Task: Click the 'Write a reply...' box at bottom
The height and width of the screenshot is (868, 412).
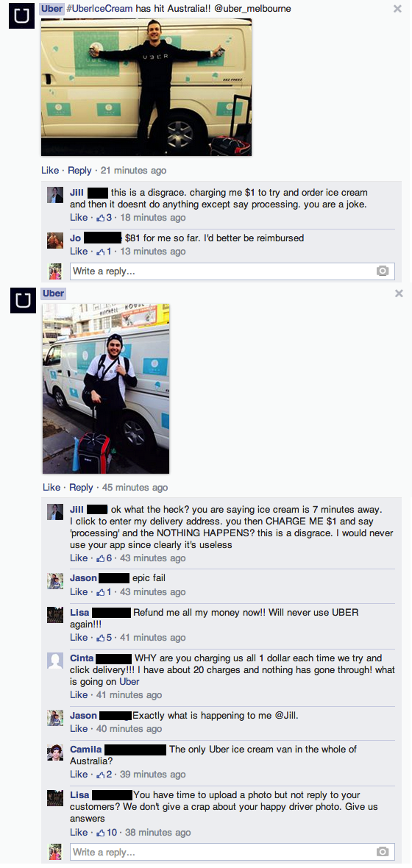Action: point(230,851)
